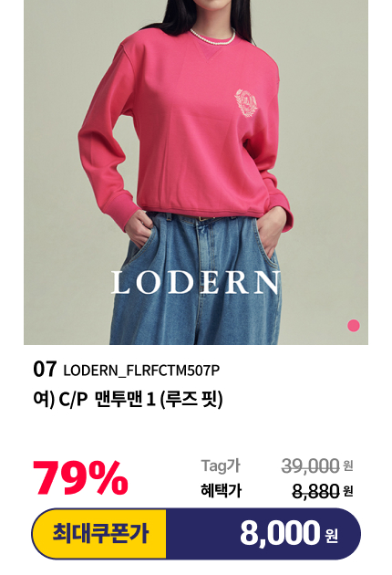Click the struck-through 39,000원 tag price
The width and height of the screenshot is (392, 575).
coord(317,466)
